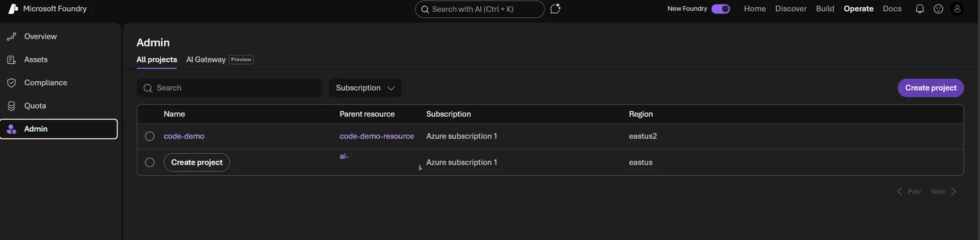Click the Microsoft Foundry logo icon
The image size is (980, 240).
point(13,9)
